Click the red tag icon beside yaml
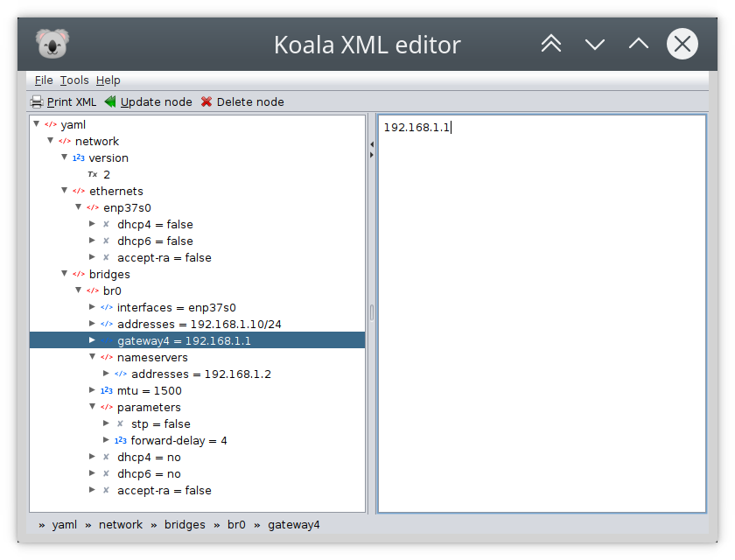Image resolution: width=735 pixels, height=560 pixels. pyautogui.click(x=51, y=124)
